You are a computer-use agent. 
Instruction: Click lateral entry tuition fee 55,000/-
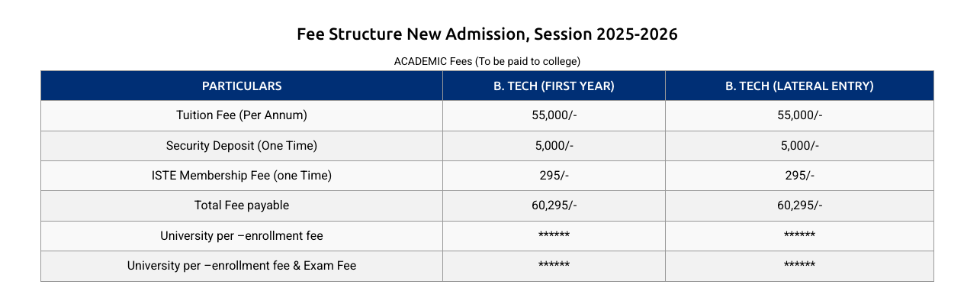(x=799, y=116)
